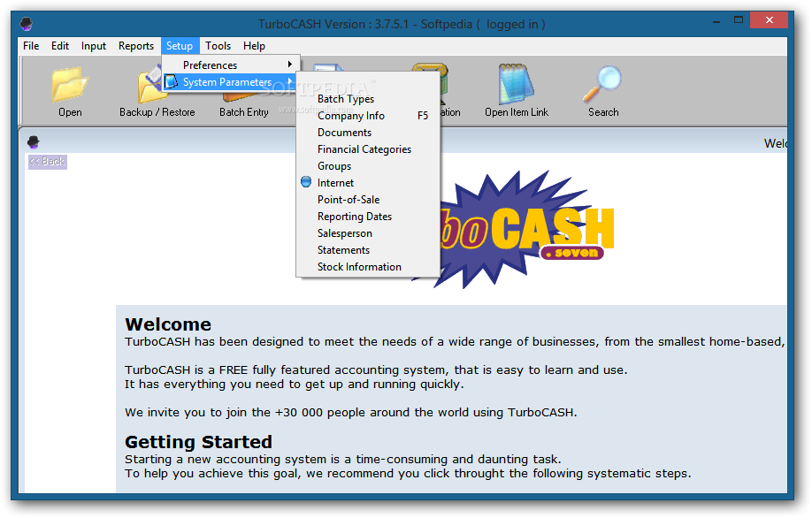Click the hat icon above the Back button
This screenshot has width=812, height=518.
click(34, 141)
